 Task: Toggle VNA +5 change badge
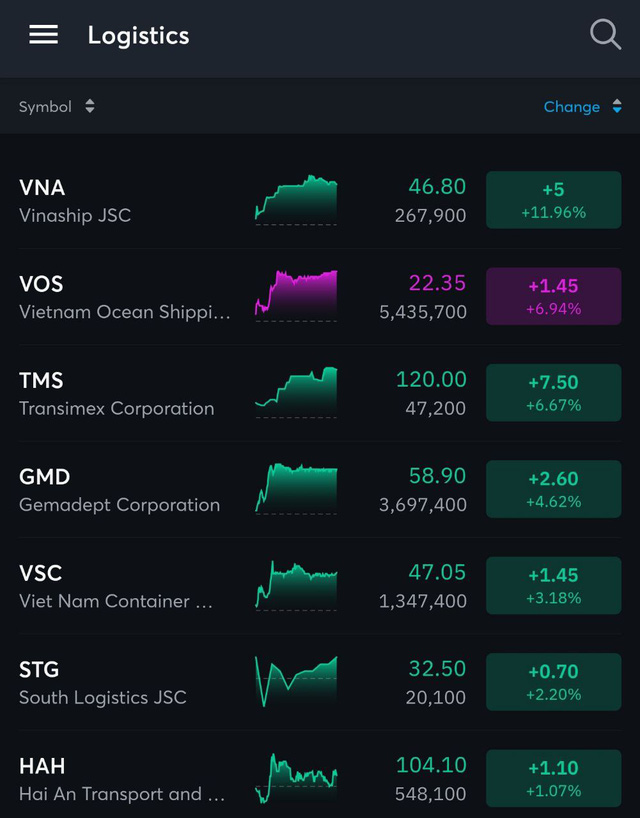click(553, 200)
